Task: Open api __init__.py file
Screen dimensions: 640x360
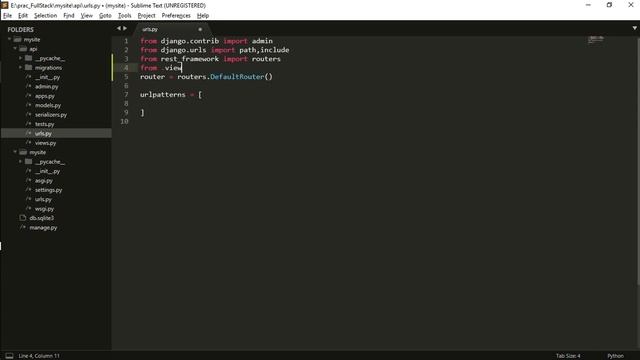Action: click(47, 77)
